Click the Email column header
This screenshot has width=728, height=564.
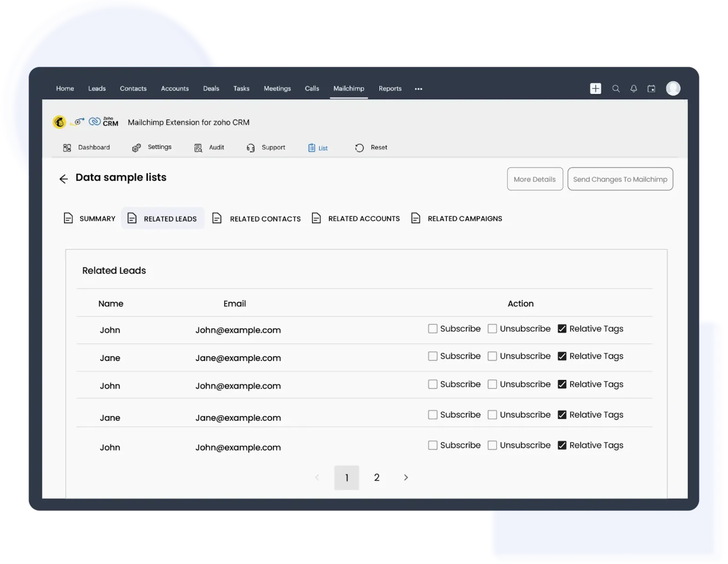(x=234, y=304)
